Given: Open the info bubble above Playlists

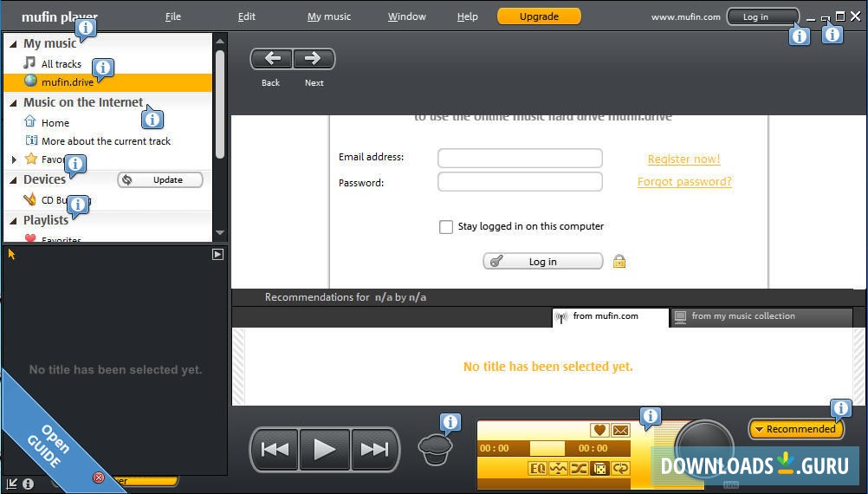Looking at the screenshot, I should click(x=77, y=205).
